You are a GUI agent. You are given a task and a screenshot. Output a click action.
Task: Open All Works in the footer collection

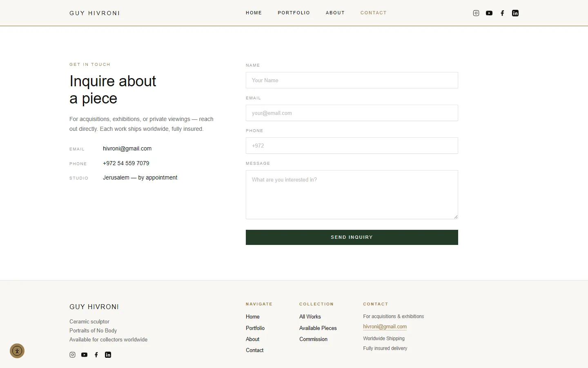[x=310, y=316]
